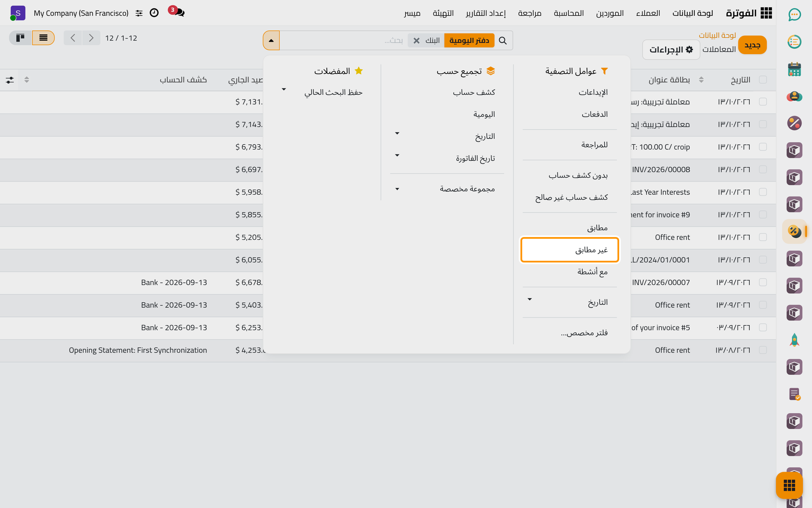Check the row checkbox for INV/2026/00008
Viewport: 812px width, 508px height.
point(763,169)
